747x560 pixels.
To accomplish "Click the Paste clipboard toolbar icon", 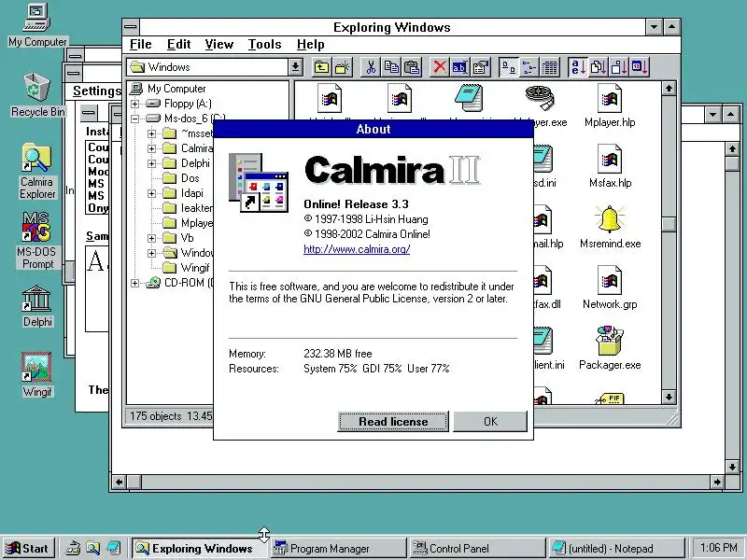I will (x=412, y=67).
